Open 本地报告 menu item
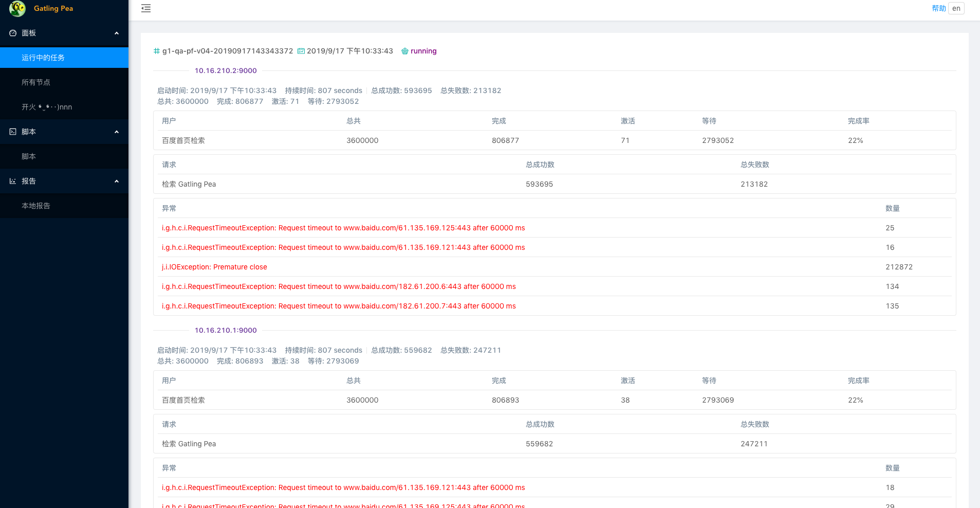 tap(64, 206)
